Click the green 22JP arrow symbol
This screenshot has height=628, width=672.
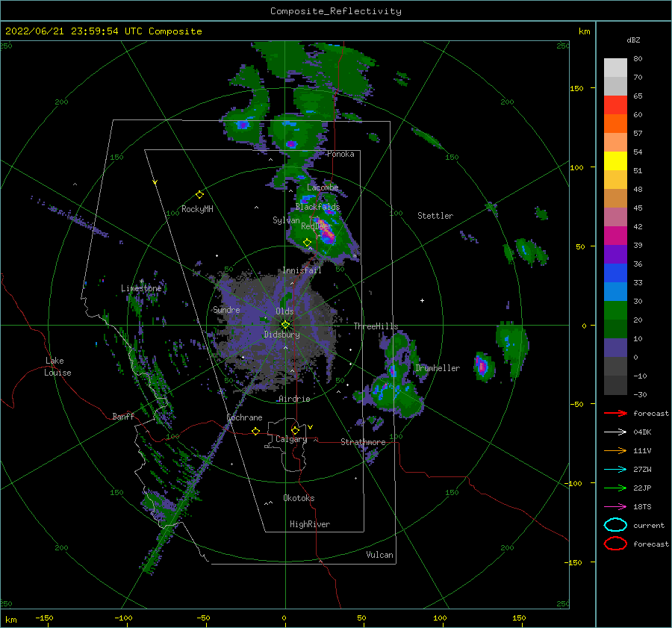pyautogui.click(x=615, y=488)
